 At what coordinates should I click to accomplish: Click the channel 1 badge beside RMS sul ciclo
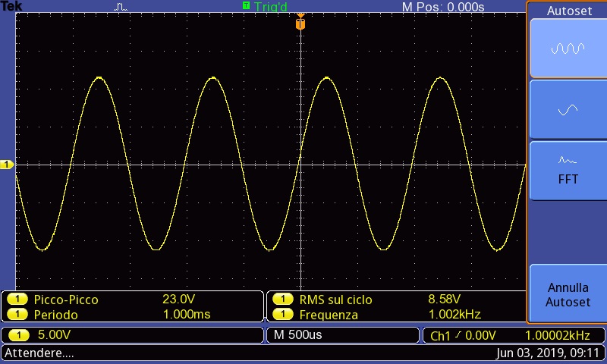(x=283, y=299)
